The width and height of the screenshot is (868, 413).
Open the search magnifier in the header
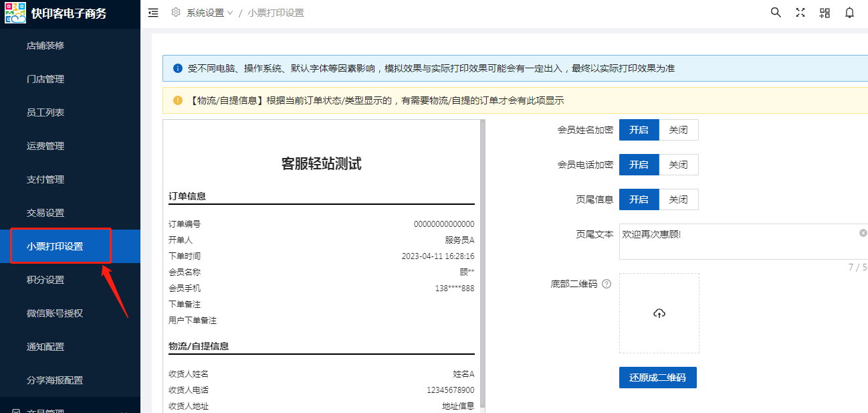(776, 13)
